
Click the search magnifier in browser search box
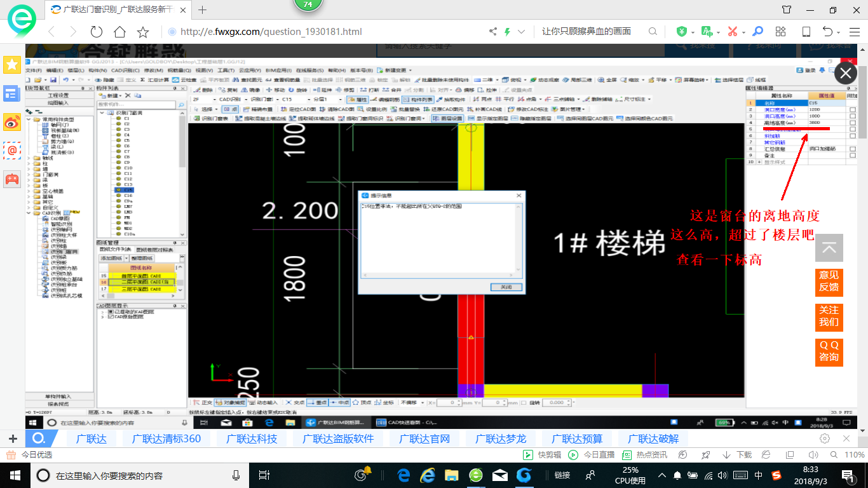click(x=653, y=32)
